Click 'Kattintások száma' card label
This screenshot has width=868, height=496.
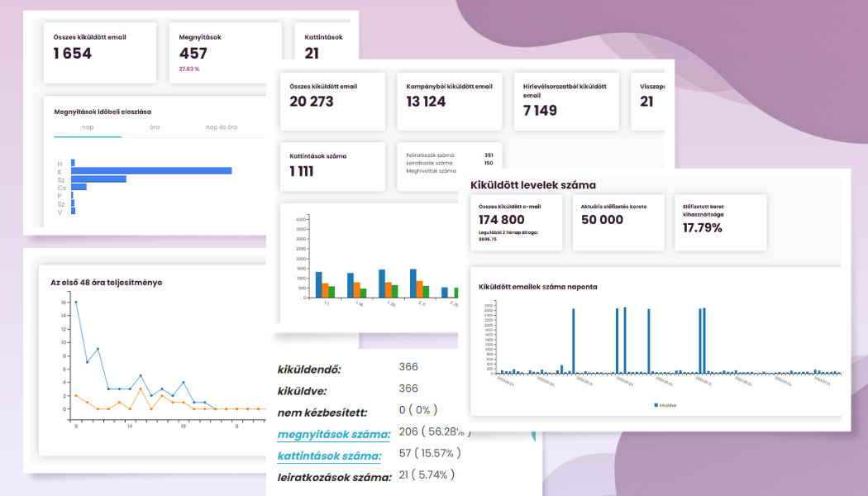point(317,156)
